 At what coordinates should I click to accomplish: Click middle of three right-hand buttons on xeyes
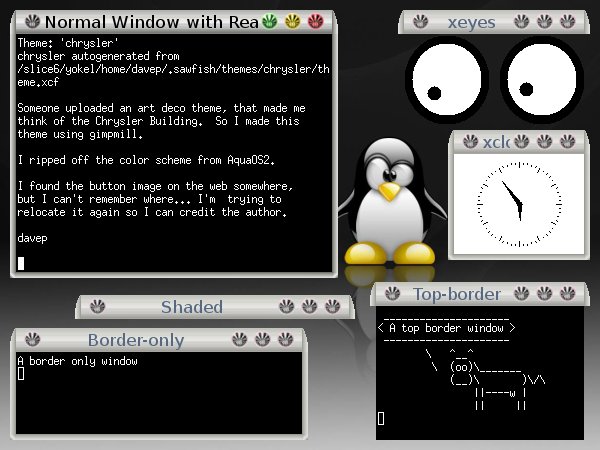[545, 21]
